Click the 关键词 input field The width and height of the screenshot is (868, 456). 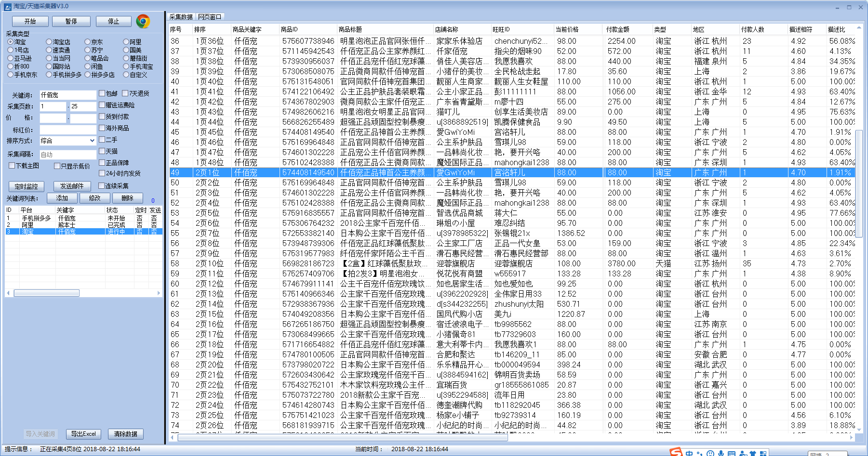[x=68, y=95]
